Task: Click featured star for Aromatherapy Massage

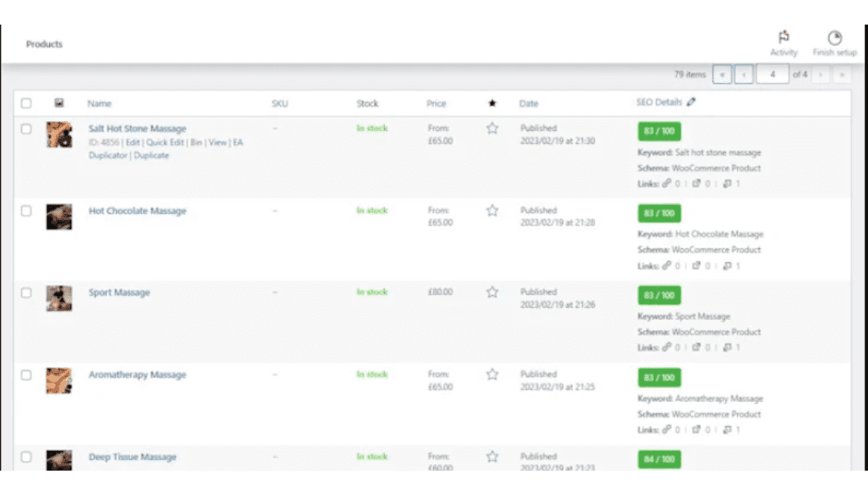Action: tap(492, 374)
